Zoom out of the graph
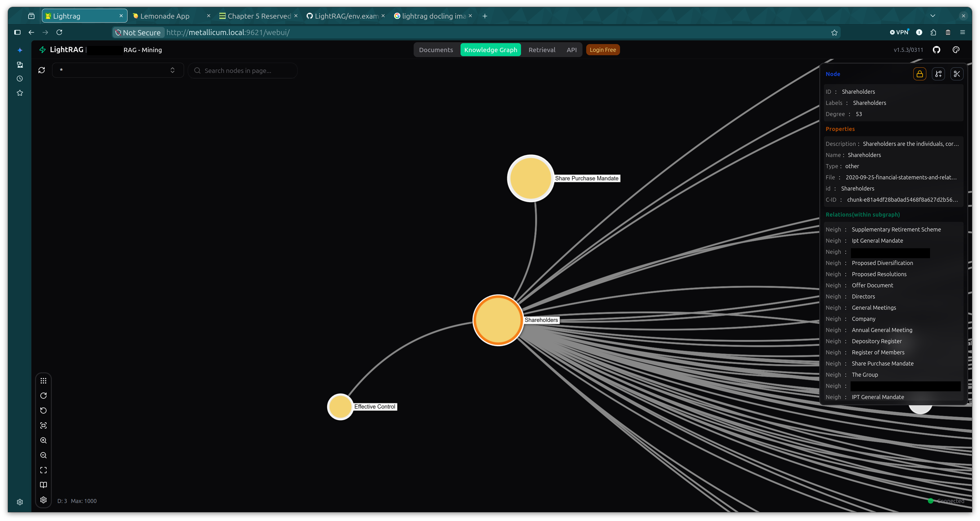 pos(43,455)
